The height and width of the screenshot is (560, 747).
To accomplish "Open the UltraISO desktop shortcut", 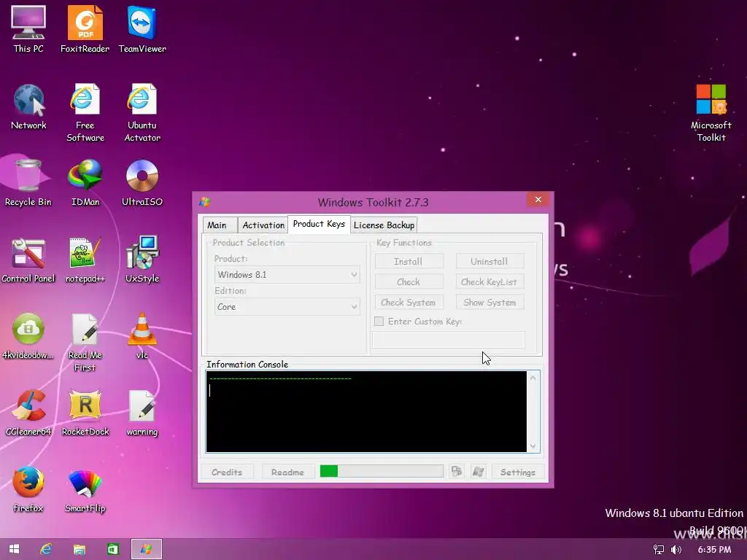I will (142, 183).
